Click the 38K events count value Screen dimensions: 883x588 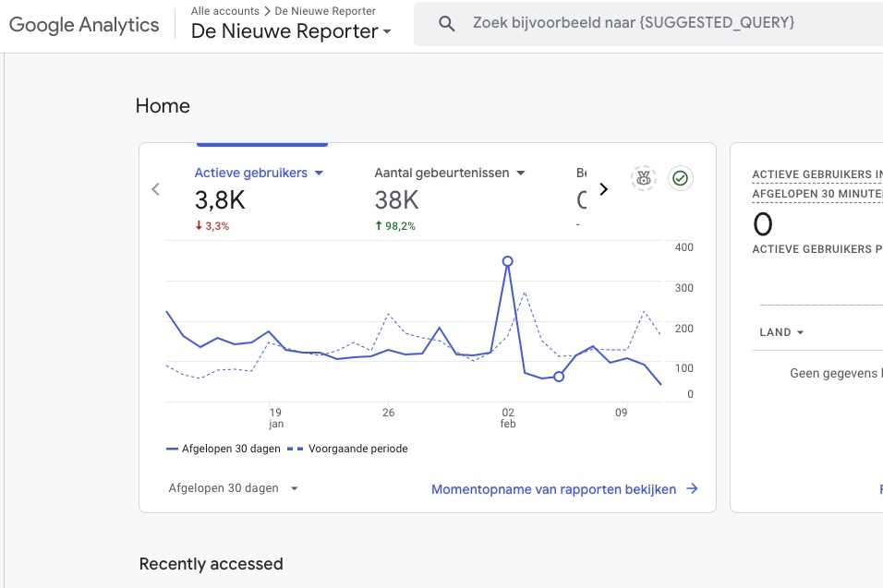397,199
